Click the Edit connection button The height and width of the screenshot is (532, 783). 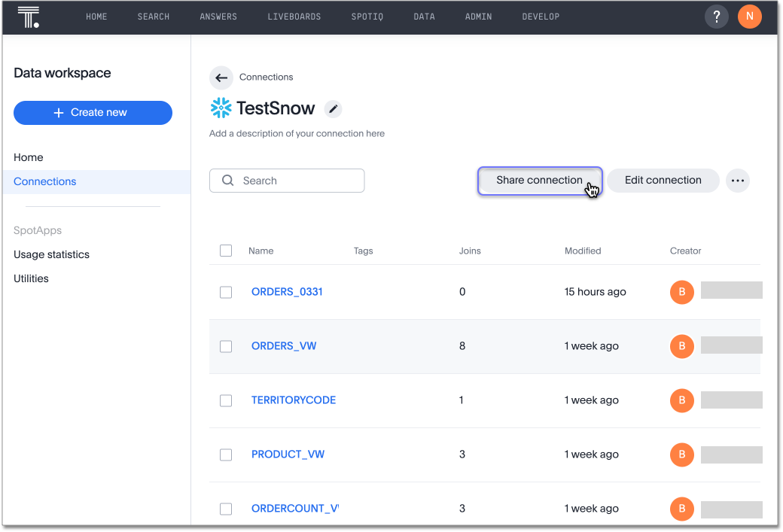(663, 181)
